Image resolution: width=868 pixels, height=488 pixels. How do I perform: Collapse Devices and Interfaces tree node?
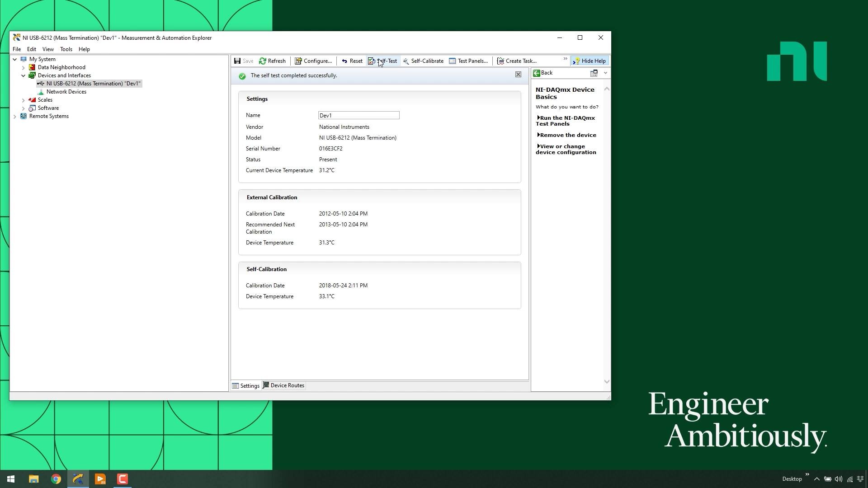click(24, 75)
